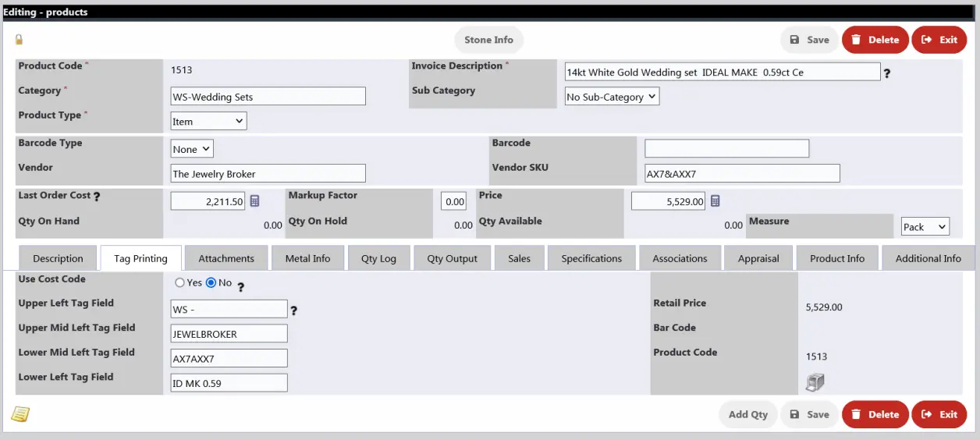Click the lock icon at top left
The image size is (980, 440).
(19, 39)
